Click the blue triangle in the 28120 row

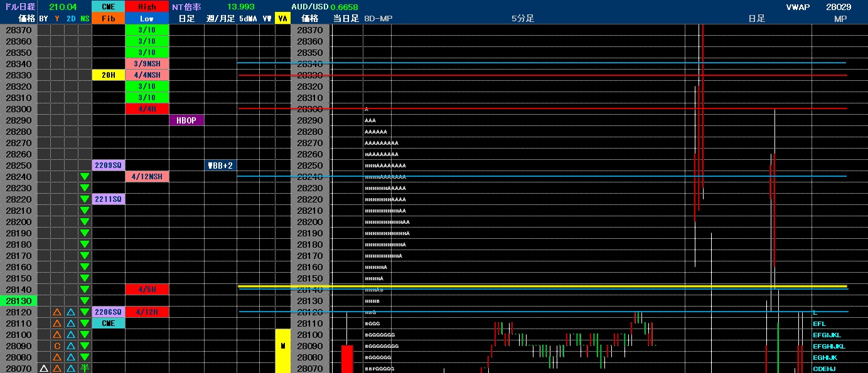tap(71, 312)
